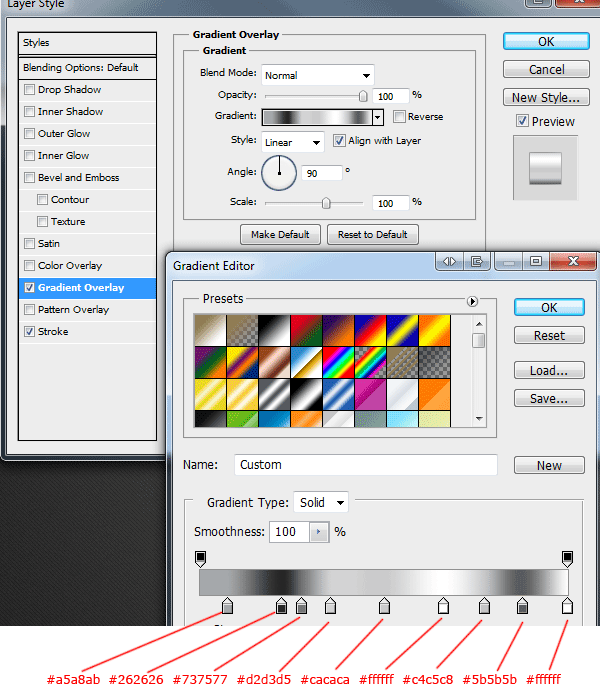This screenshot has width=600, height=700.
Task: Click the New gradient button
Action: click(x=549, y=465)
